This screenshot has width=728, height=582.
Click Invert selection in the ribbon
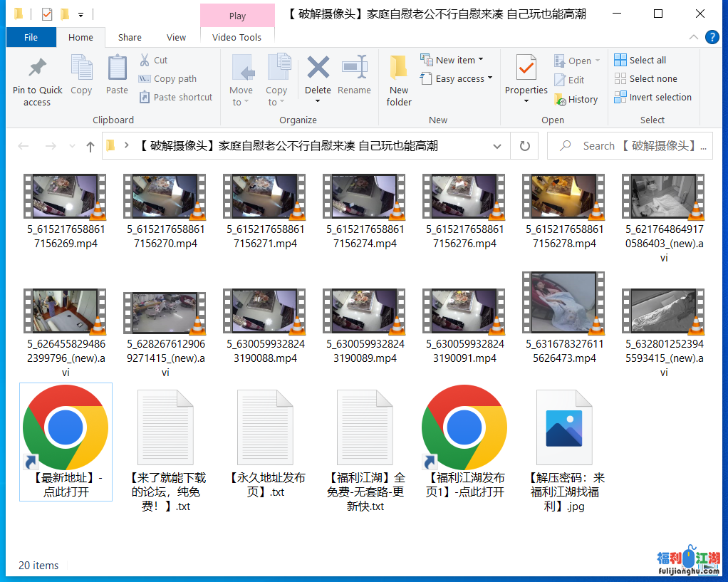[x=652, y=97]
